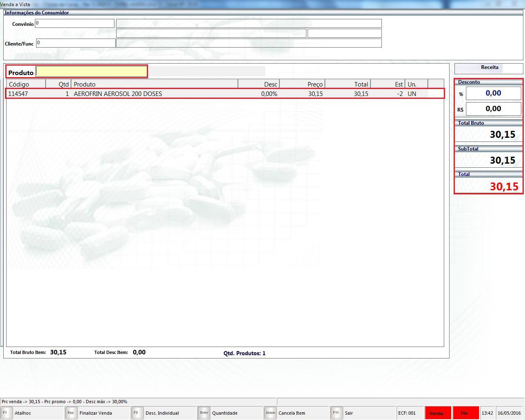Click the Convênio code field
The height and width of the screenshot is (420, 525).
[x=74, y=23]
